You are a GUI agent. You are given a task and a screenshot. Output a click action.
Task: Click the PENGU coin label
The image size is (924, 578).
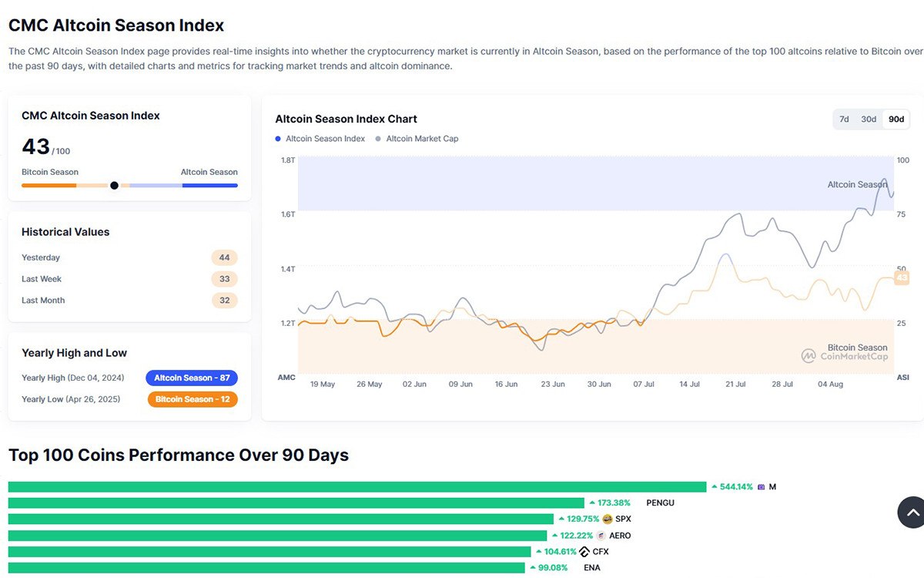[x=660, y=503]
